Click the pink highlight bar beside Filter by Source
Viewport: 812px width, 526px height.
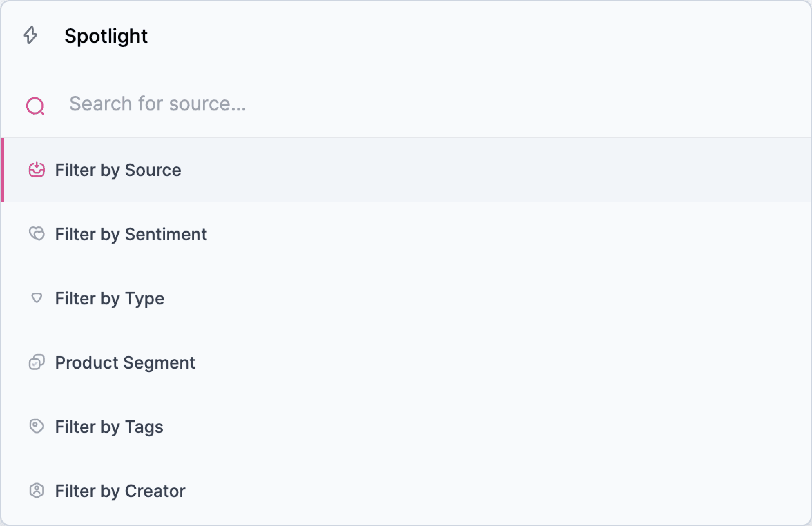[x=3, y=170]
